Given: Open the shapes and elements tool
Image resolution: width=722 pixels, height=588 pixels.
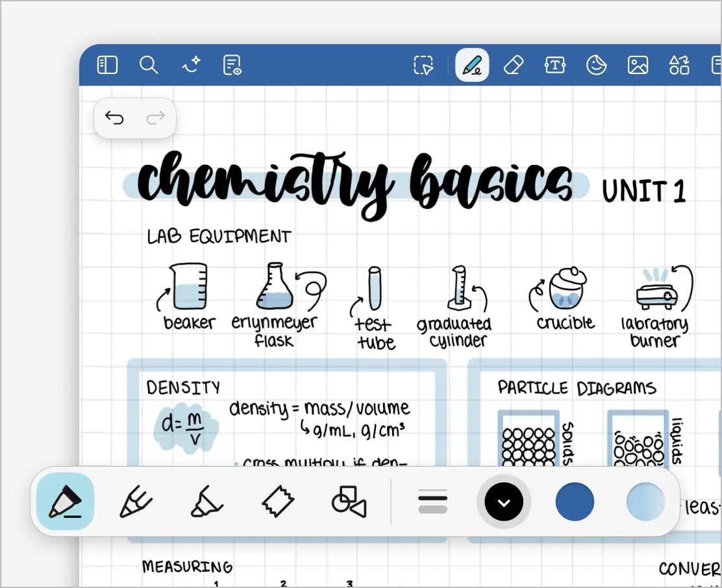Looking at the screenshot, I should point(679,65).
